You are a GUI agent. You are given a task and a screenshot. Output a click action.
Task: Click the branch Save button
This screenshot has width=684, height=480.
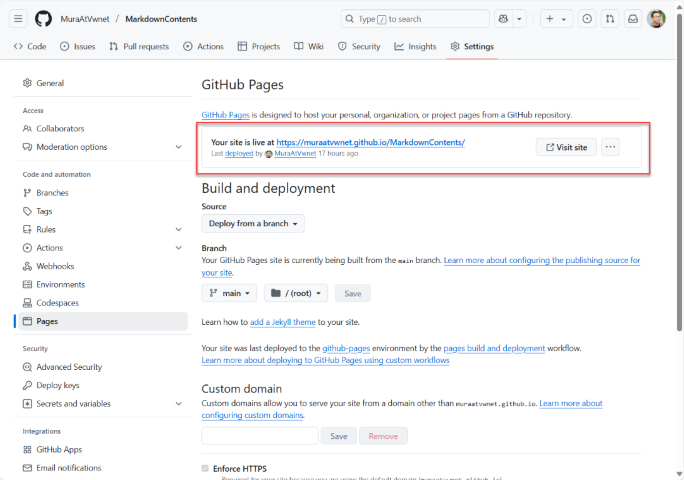[x=352, y=293]
